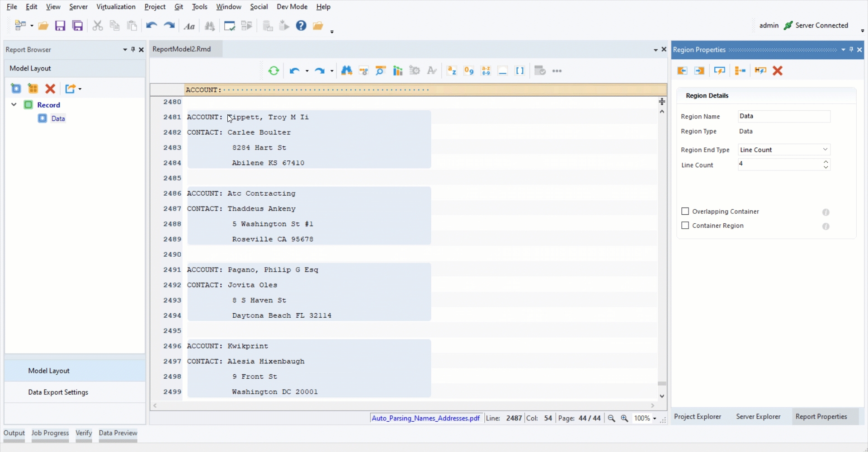Click the red X delete icon in Model Layout
868x452 pixels.
tap(50, 89)
